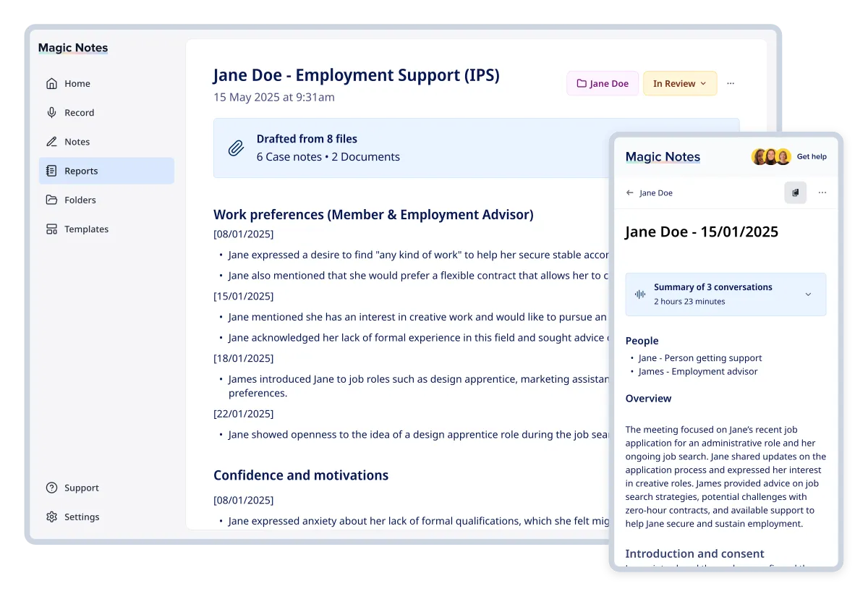Open the In Review status dropdown
868x594 pixels.
coord(679,83)
